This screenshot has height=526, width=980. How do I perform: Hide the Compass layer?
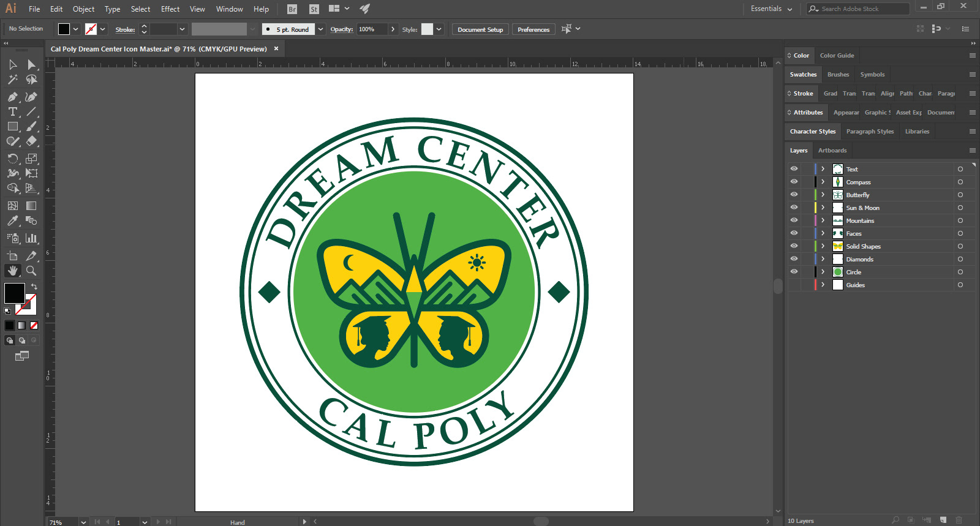click(x=794, y=182)
